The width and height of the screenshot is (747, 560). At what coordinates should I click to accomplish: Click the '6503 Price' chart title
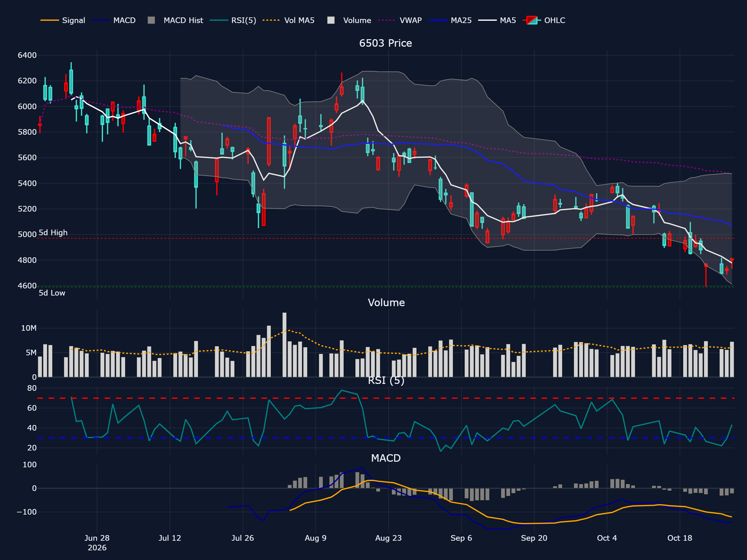tap(386, 43)
